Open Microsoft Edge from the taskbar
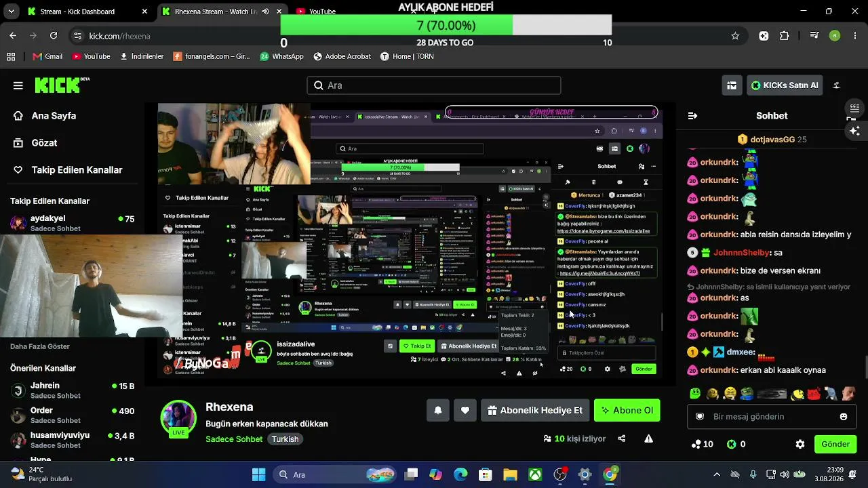 460,474
